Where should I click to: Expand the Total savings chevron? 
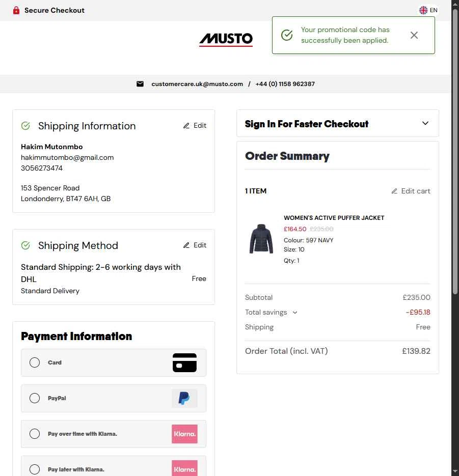tap(294, 313)
